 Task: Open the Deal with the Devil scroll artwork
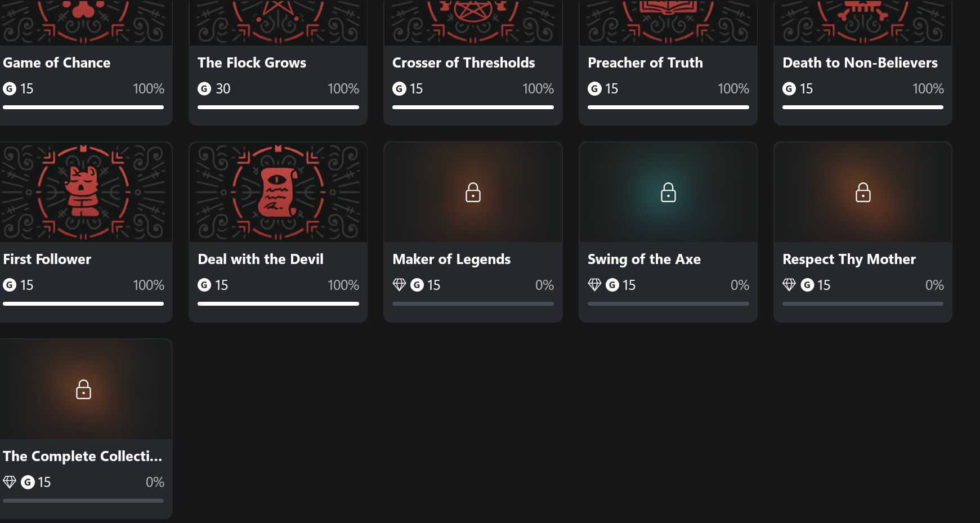[278, 193]
